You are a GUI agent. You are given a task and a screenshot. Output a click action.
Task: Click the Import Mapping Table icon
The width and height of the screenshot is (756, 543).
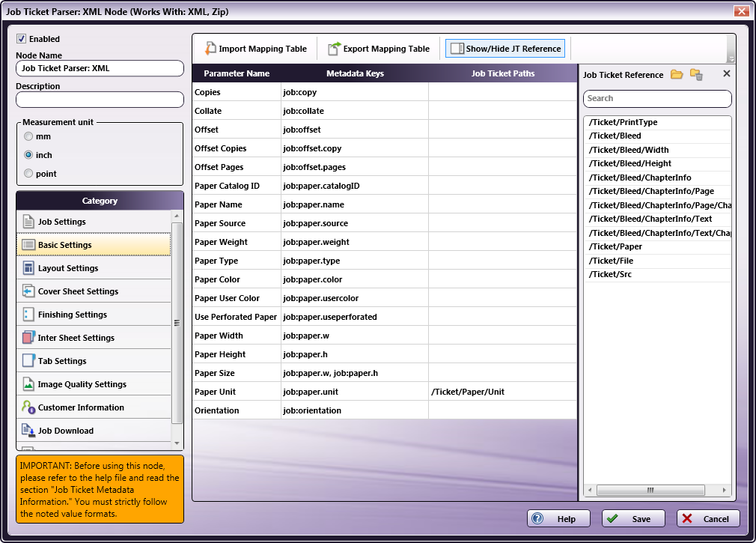[210, 49]
